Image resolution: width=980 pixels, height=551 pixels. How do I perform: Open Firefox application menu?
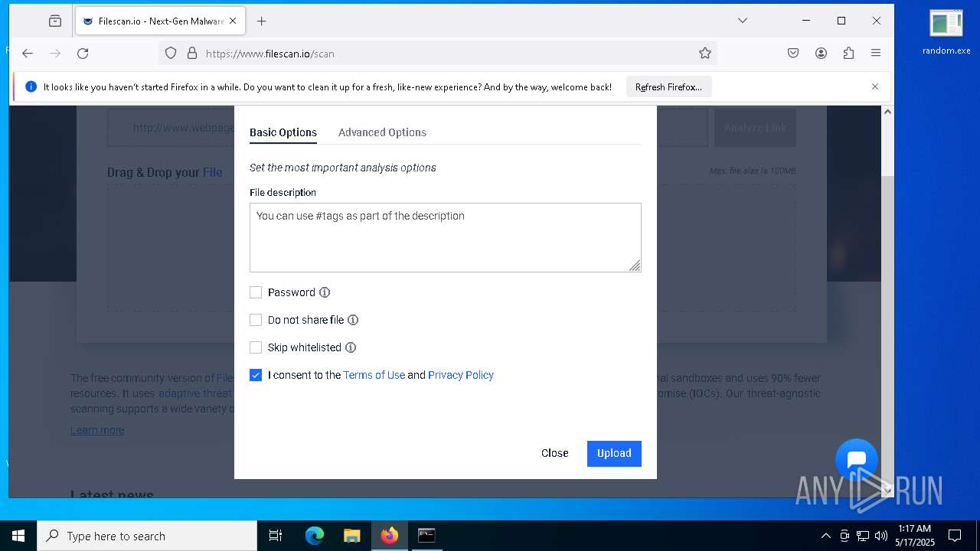pos(876,54)
